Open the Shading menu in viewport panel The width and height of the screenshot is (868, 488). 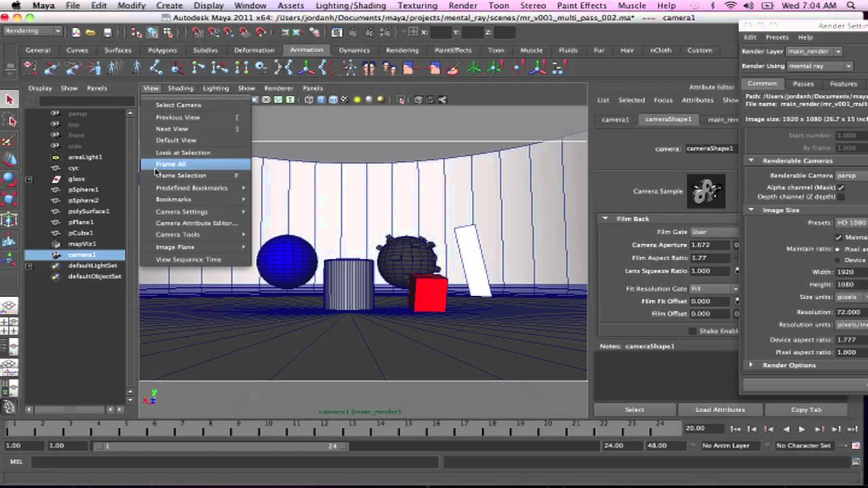click(x=180, y=88)
